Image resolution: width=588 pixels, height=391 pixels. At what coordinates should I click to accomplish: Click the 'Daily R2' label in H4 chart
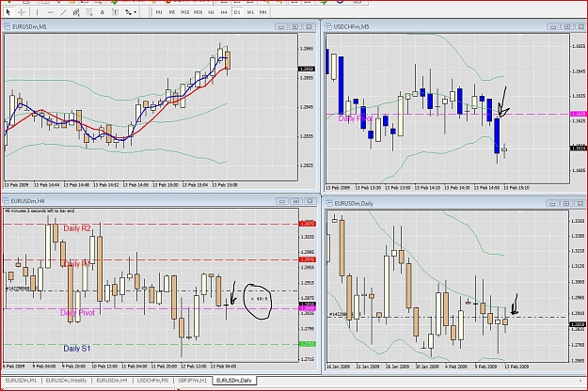click(x=77, y=228)
